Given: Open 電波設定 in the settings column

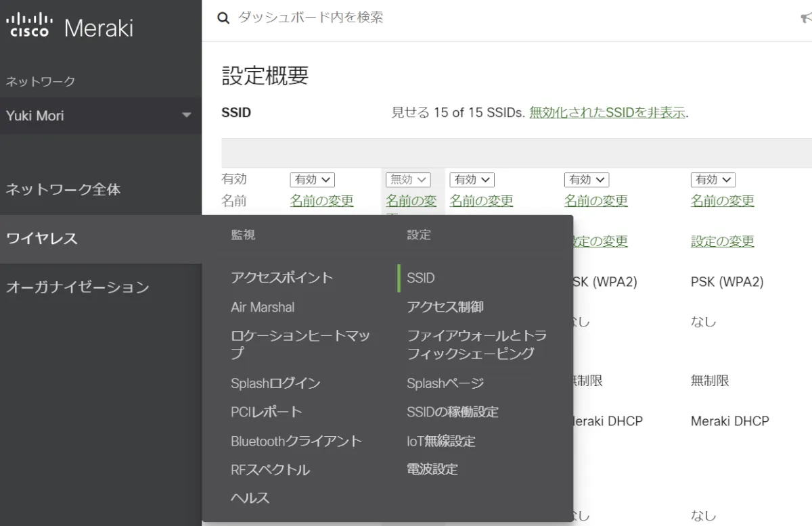Looking at the screenshot, I should pos(432,469).
